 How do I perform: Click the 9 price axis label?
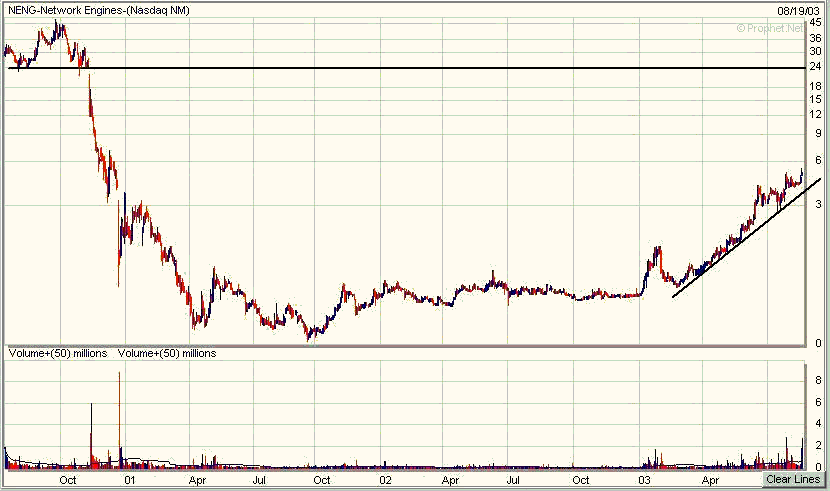click(818, 134)
